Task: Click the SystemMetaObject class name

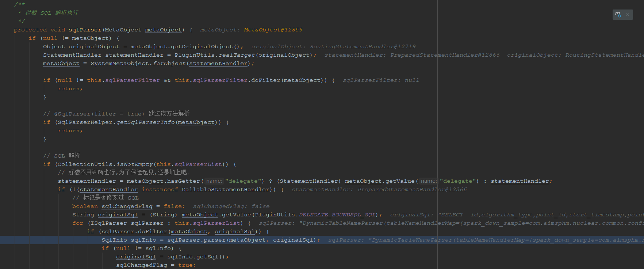Action: click(120, 64)
